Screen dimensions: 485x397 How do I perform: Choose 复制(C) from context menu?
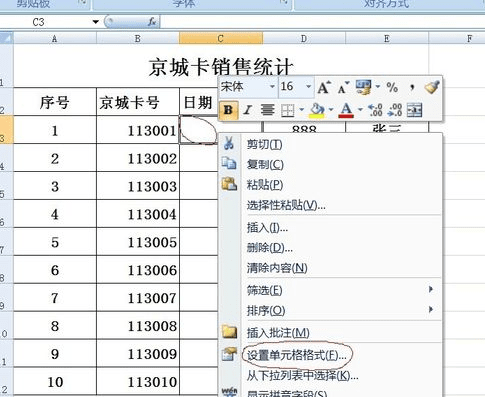pyautogui.click(x=331, y=164)
